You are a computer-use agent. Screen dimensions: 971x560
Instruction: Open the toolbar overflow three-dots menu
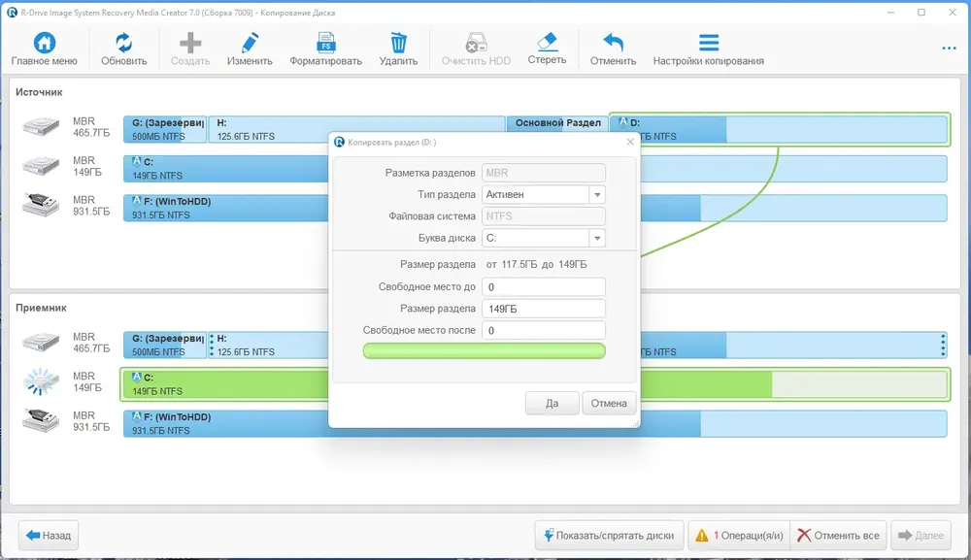[x=949, y=48]
